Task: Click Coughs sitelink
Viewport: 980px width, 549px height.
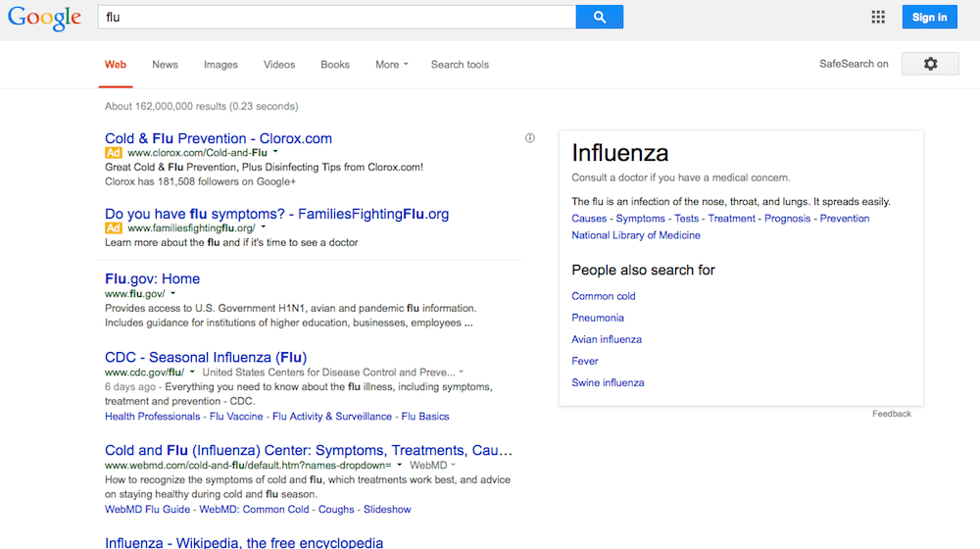Action: (x=336, y=510)
